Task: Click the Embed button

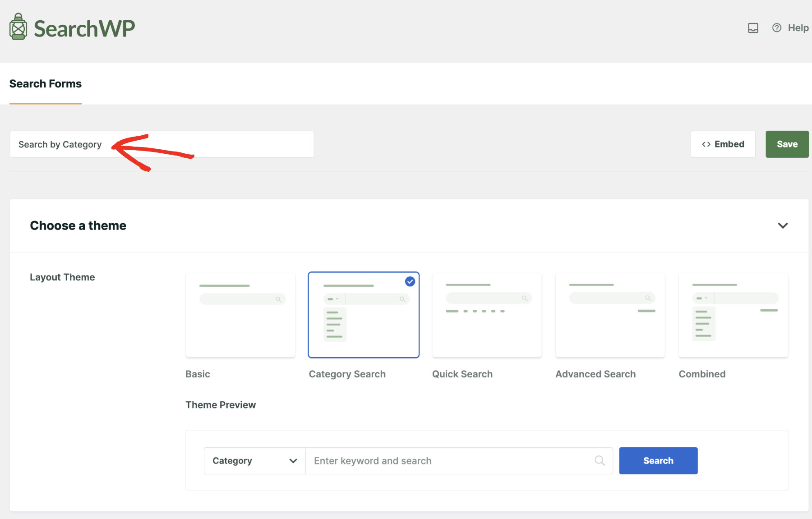Action: point(723,144)
